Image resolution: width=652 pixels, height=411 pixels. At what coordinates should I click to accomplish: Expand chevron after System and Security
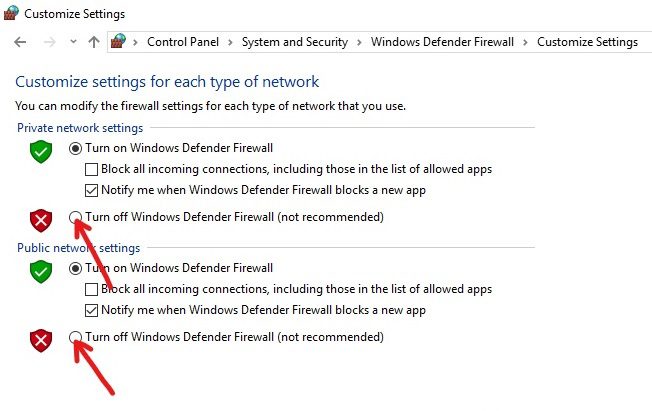pyautogui.click(x=359, y=42)
